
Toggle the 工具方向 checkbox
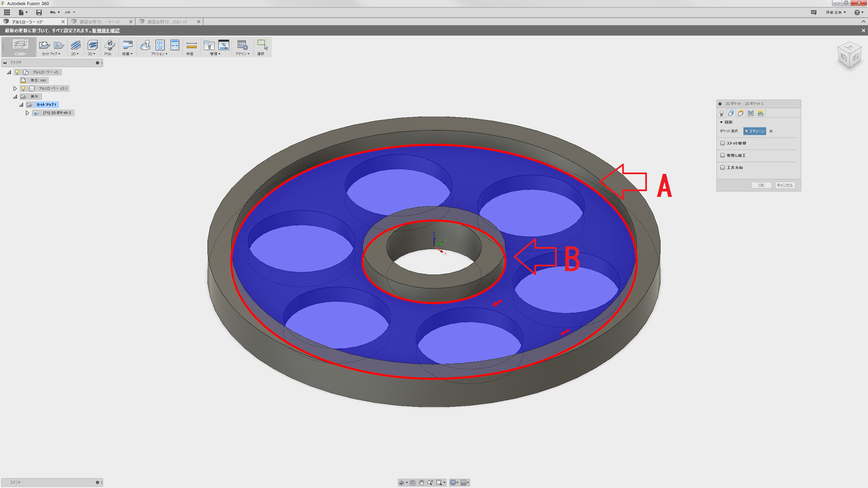click(723, 167)
